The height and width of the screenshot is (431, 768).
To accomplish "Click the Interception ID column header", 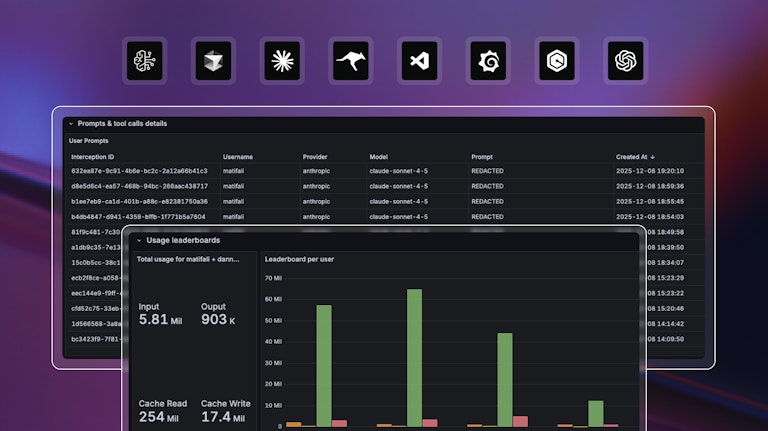I will point(92,157).
